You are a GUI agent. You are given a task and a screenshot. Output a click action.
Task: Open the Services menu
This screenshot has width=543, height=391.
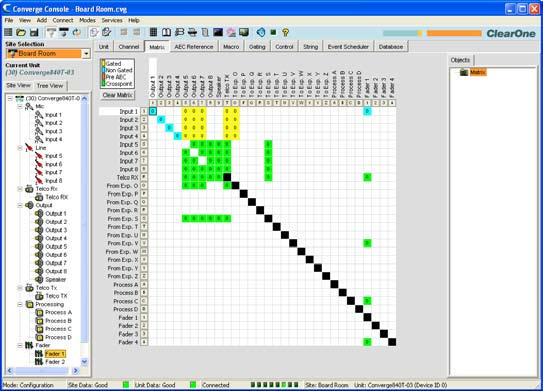click(112, 20)
